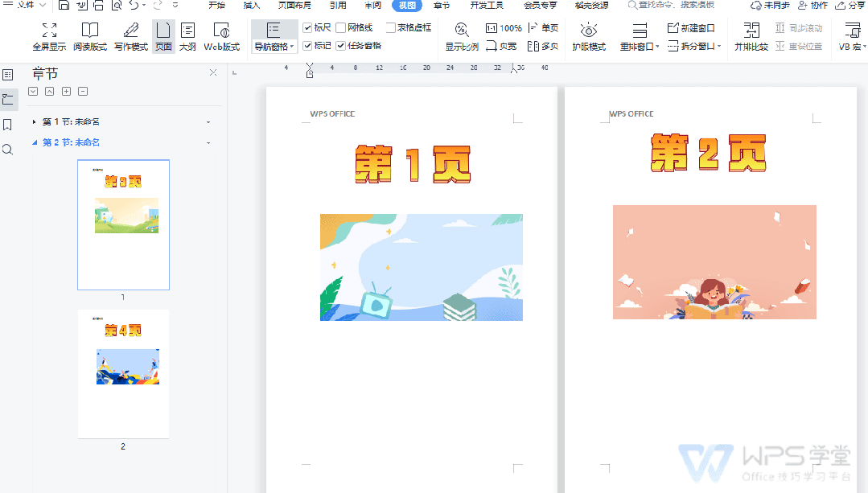
Task: Enable 写作模式 writing mode
Action: coord(131,36)
